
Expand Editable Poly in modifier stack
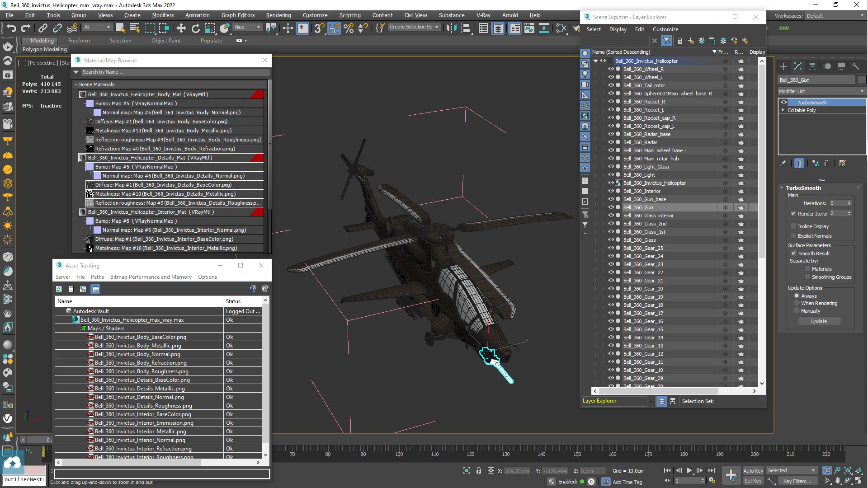pos(783,110)
